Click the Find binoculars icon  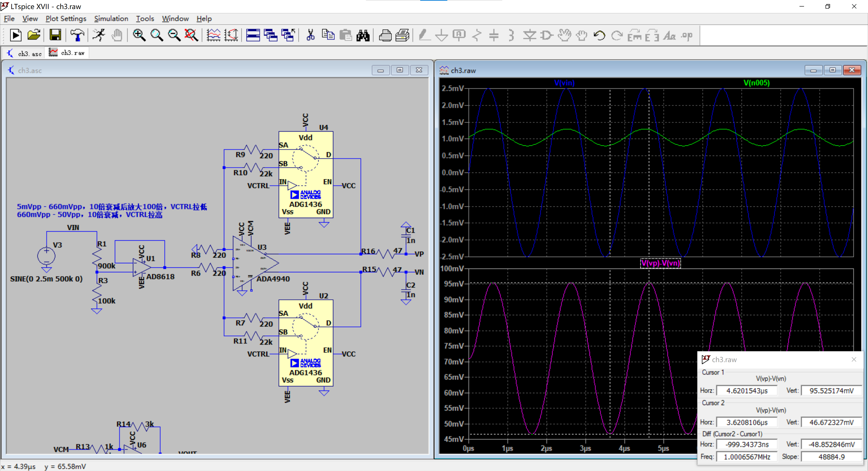tap(363, 35)
